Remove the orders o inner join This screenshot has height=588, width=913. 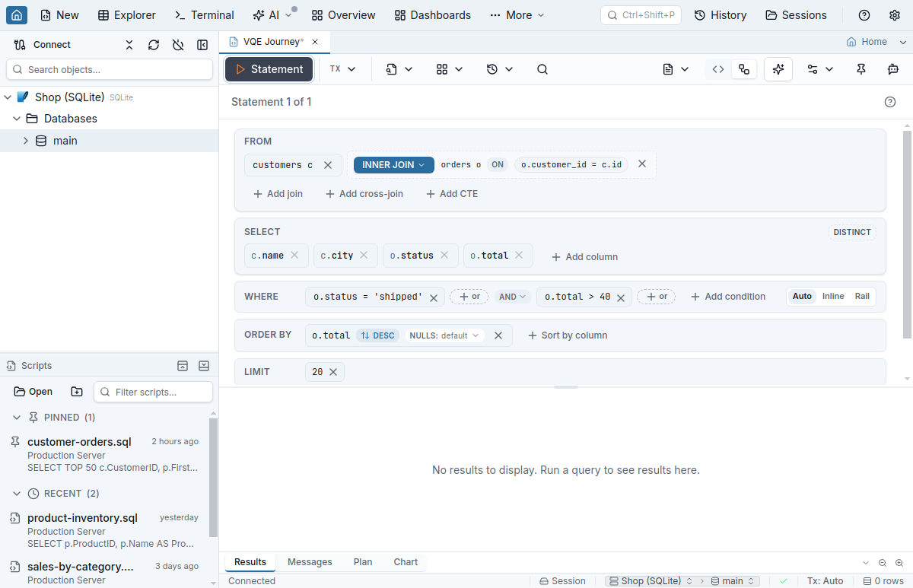tap(642, 164)
